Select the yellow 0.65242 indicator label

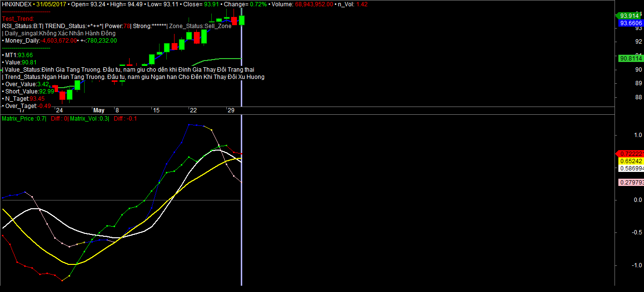pyautogui.click(x=631, y=161)
